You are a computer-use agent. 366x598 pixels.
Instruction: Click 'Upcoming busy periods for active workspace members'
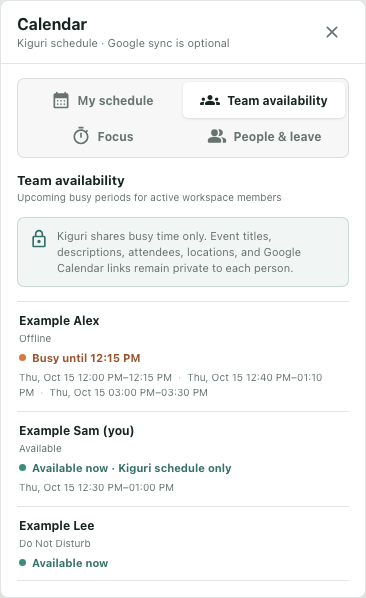(149, 198)
